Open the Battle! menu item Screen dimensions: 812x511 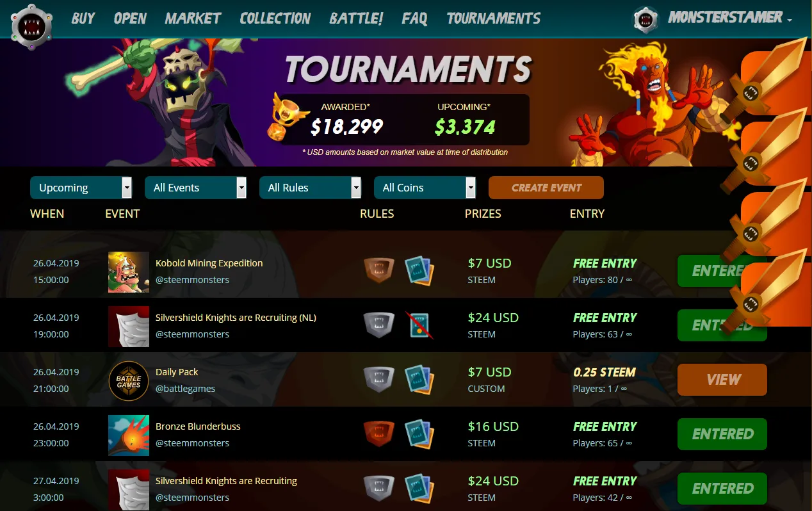pyautogui.click(x=356, y=19)
